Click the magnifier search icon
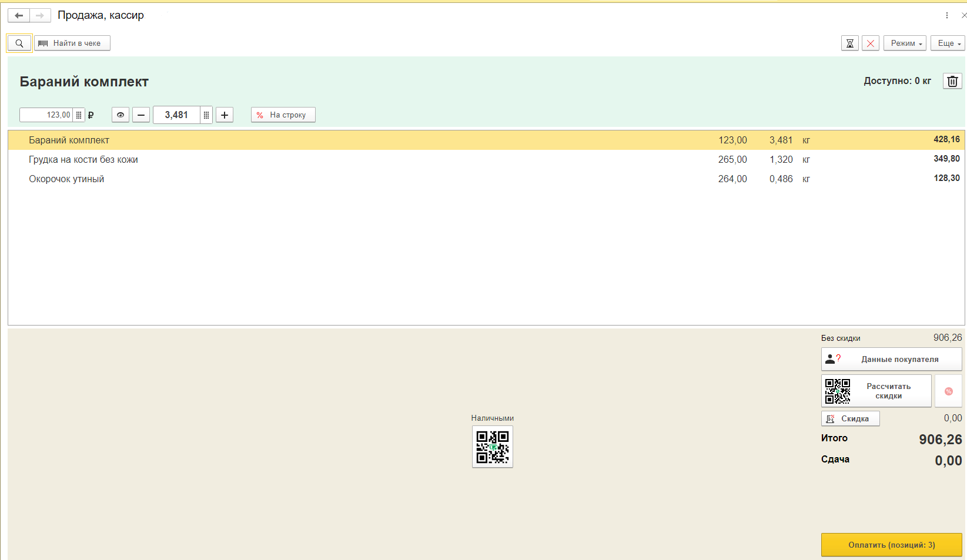 click(19, 43)
